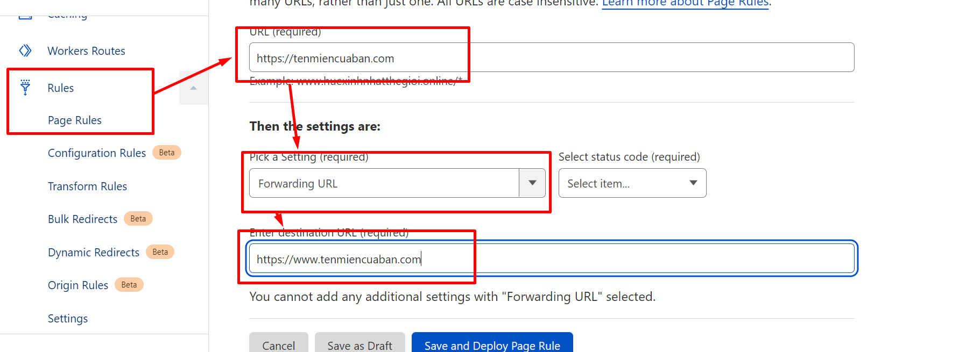This screenshot has height=352, width=980.
Task: Click the Rules funnel icon
Action: pos(25,87)
